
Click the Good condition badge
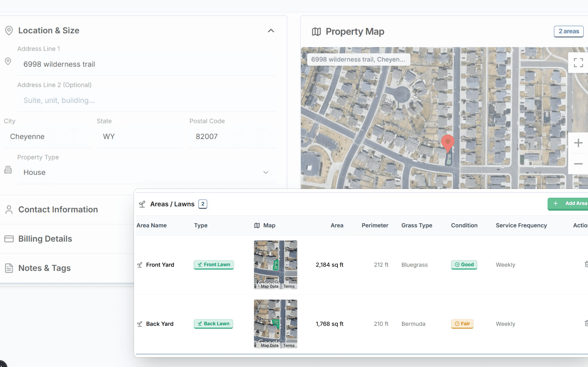click(464, 264)
